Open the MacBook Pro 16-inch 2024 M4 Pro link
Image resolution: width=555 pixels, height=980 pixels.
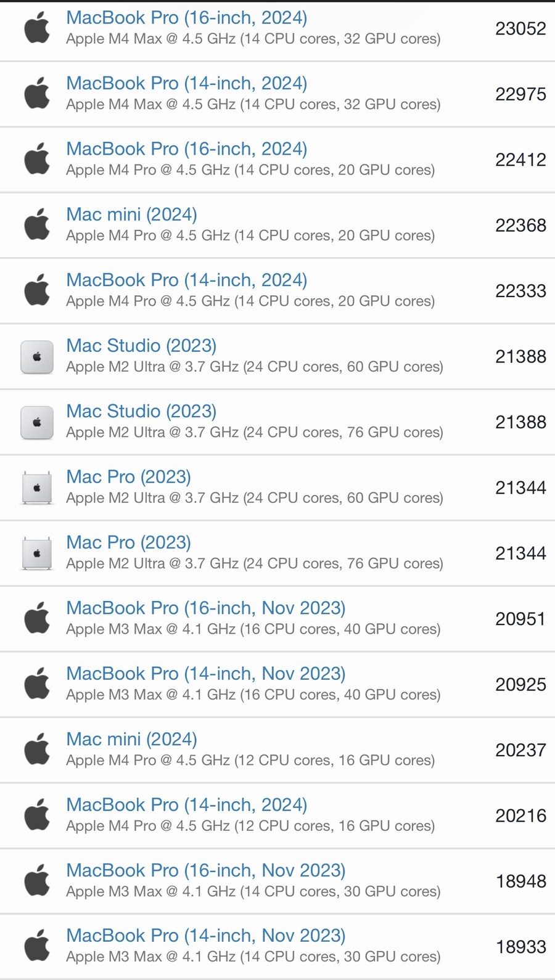pos(186,149)
